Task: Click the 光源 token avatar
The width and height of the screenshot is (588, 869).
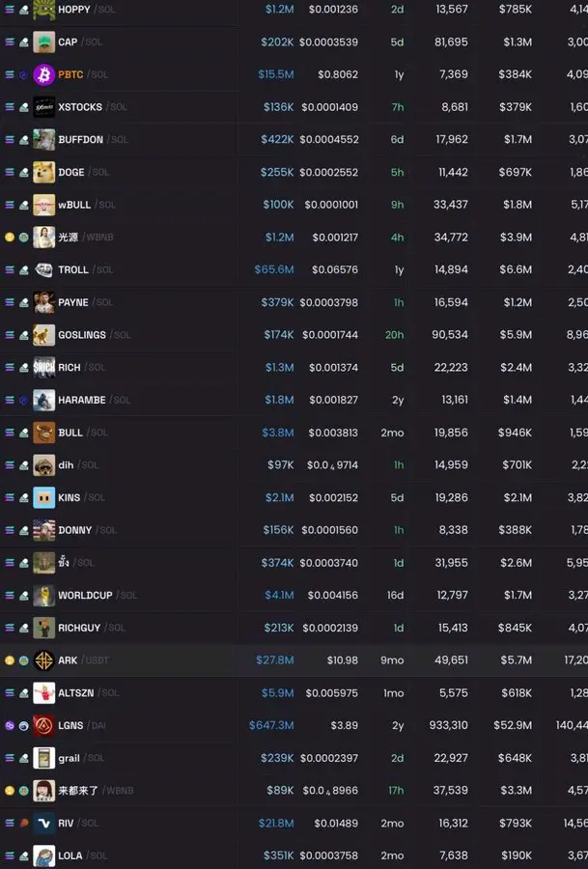Action: [43, 238]
